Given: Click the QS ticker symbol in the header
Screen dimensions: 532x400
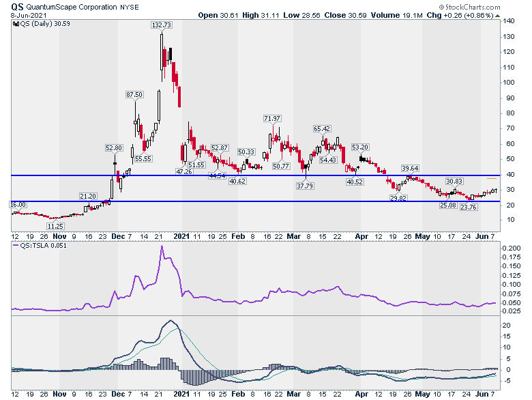Looking at the screenshot, I should tap(17, 7).
